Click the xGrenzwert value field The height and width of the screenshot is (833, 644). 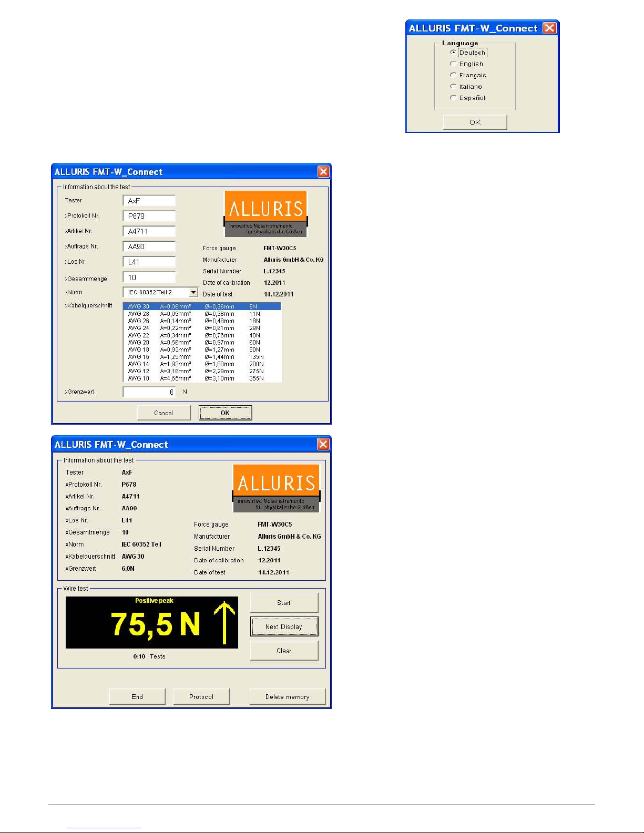pyautogui.click(x=149, y=392)
